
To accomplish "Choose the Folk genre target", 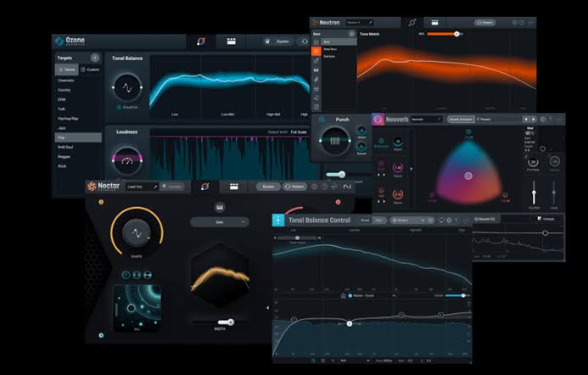I will click(x=62, y=109).
